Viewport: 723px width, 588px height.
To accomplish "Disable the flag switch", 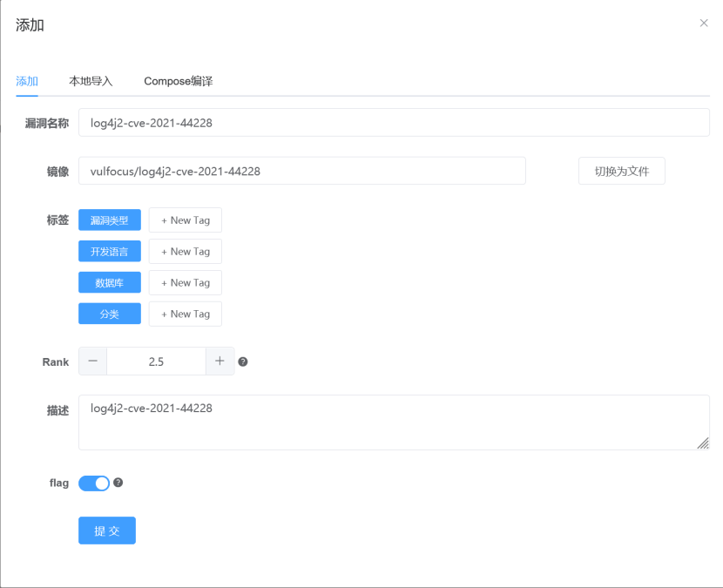I will click(94, 483).
